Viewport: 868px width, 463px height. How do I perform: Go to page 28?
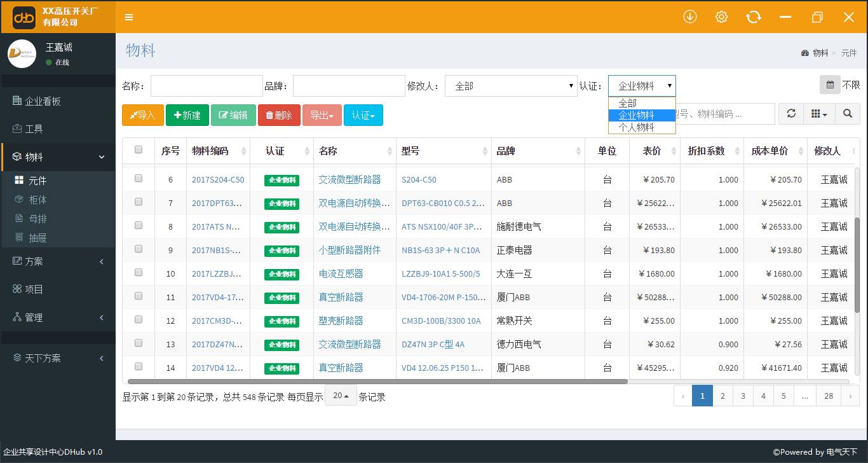pos(829,396)
